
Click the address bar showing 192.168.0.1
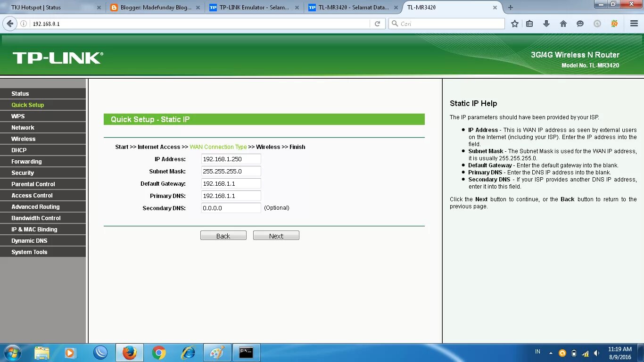pos(198,24)
